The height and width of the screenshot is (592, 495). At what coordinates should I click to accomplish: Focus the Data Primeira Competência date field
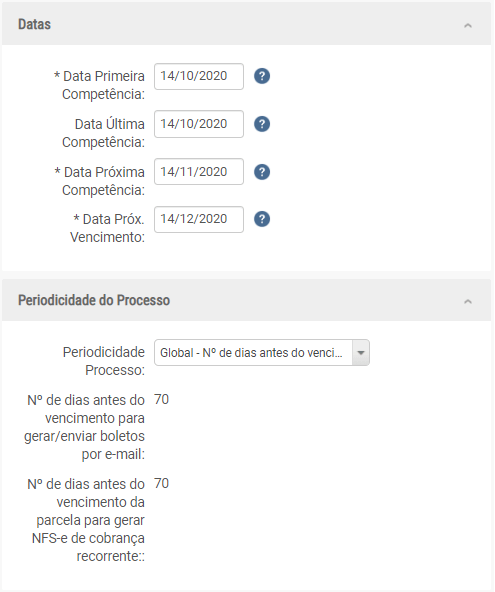(x=199, y=77)
